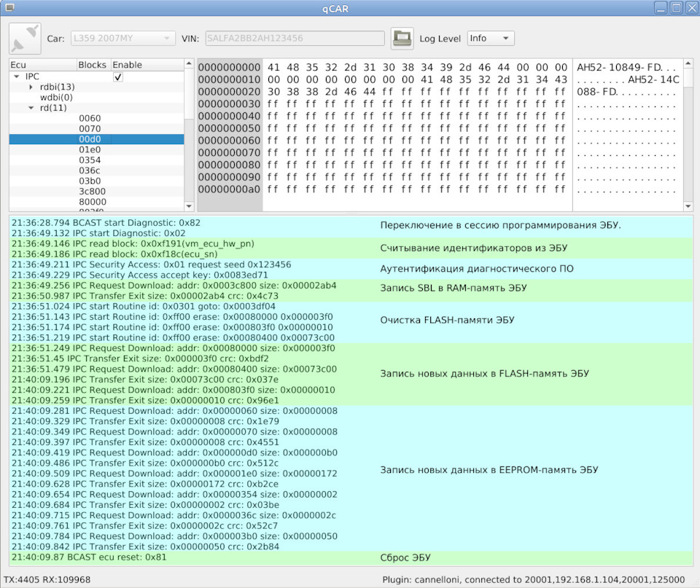The height and width of the screenshot is (588, 700).
Task: Minimize the qCAR window
Action: click(659, 8)
